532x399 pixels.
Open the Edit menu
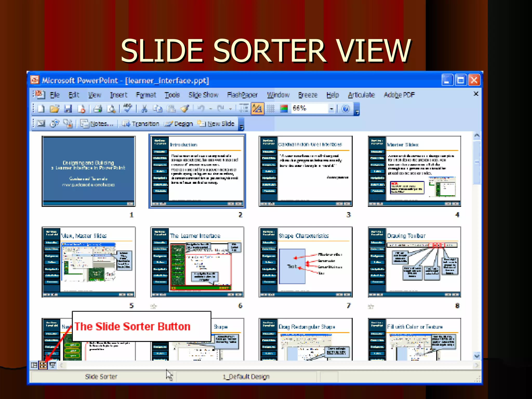tap(74, 95)
